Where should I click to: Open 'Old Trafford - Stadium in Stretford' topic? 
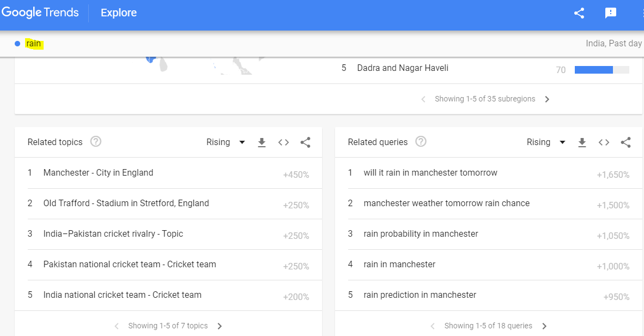(x=126, y=203)
